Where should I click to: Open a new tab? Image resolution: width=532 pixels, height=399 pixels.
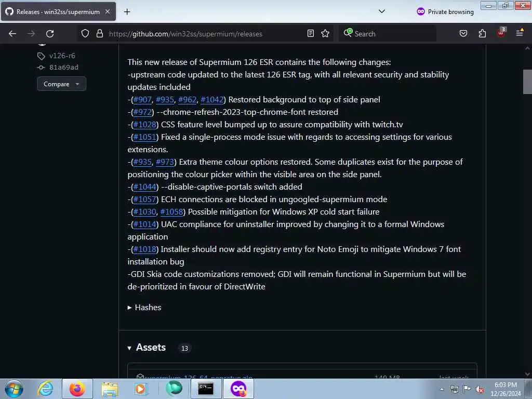coord(127,12)
